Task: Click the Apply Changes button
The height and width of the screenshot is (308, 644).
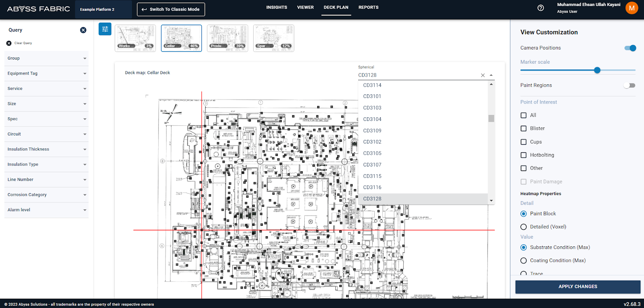Action: tap(578, 287)
